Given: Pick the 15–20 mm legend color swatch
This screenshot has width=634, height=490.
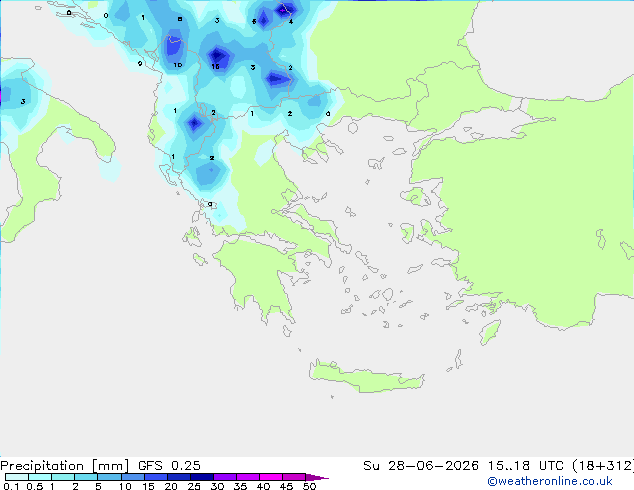Looking at the screenshot, I should (156, 477).
